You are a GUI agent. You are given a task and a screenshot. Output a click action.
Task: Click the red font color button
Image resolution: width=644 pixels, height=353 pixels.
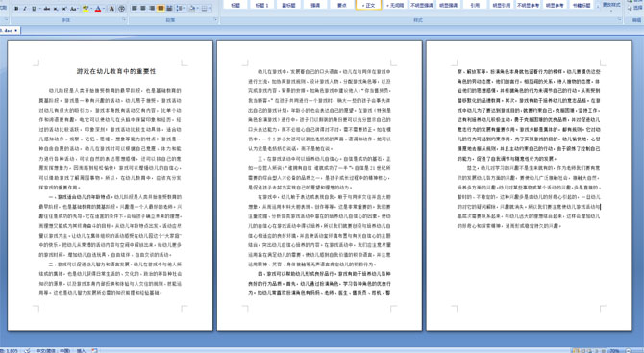(x=98, y=9)
